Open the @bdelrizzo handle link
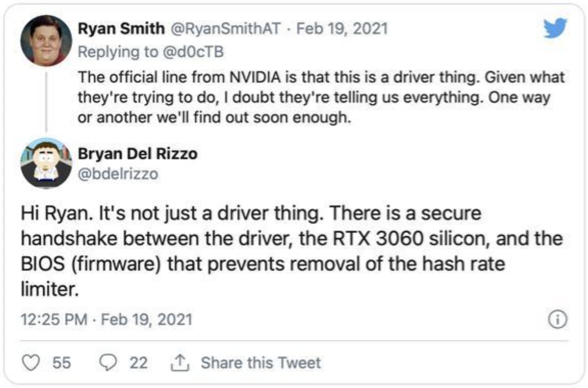 tap(118, 173)
